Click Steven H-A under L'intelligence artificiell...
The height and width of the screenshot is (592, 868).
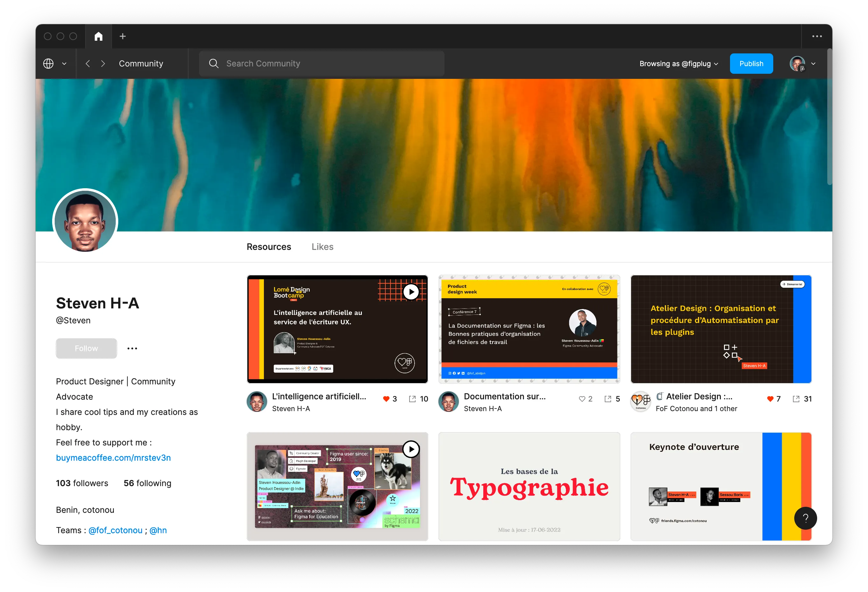[x=291, y=409]
